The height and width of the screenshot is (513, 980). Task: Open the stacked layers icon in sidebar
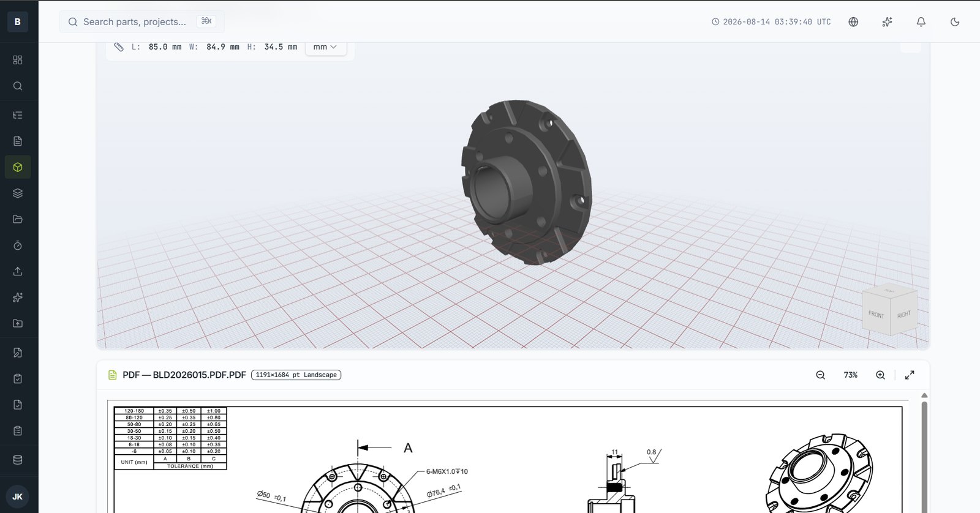[x=18, y=193]
